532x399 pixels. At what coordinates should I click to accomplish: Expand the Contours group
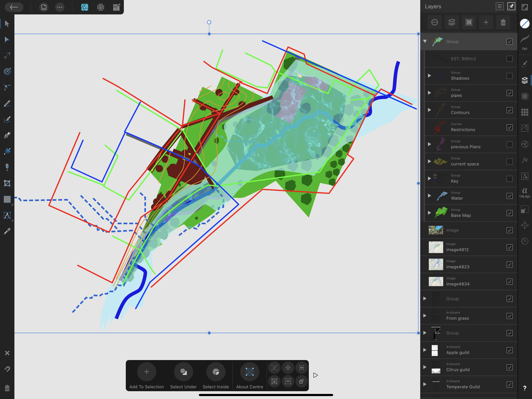point(429,110)
